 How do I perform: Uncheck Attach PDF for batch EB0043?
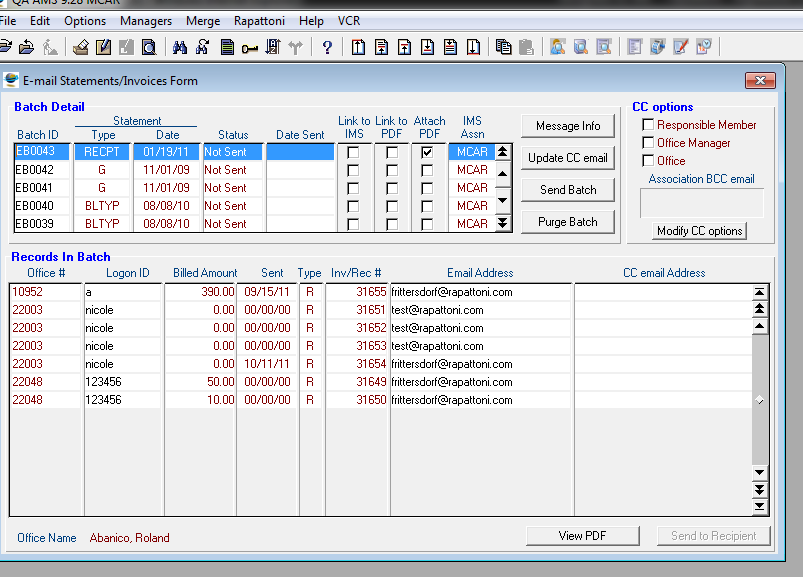tap(428, 152)
